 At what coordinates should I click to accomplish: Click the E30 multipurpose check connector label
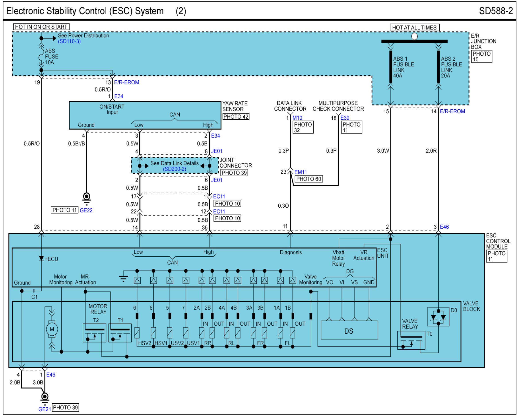click(x=345, y=118)
